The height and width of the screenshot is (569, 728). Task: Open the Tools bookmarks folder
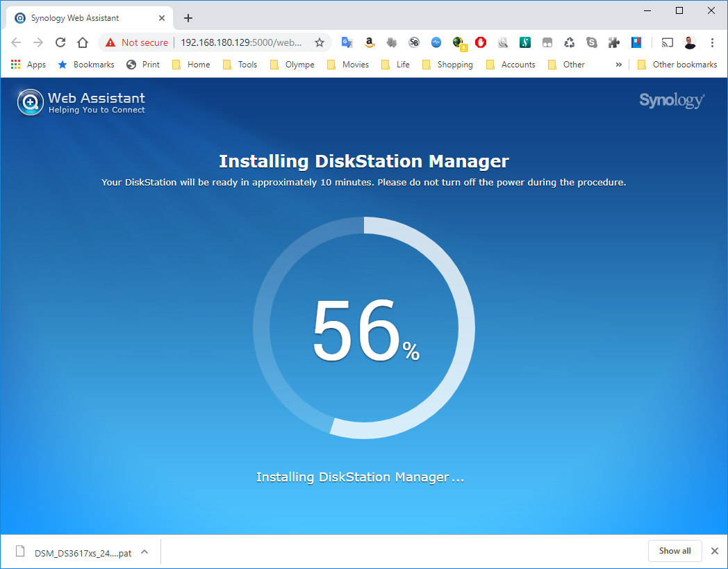240,65
